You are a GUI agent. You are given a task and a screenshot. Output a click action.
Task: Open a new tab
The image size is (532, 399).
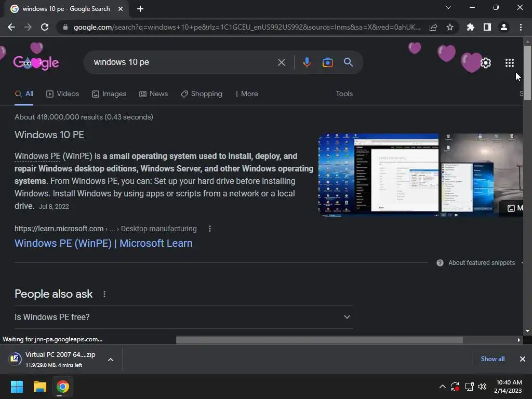140,9
